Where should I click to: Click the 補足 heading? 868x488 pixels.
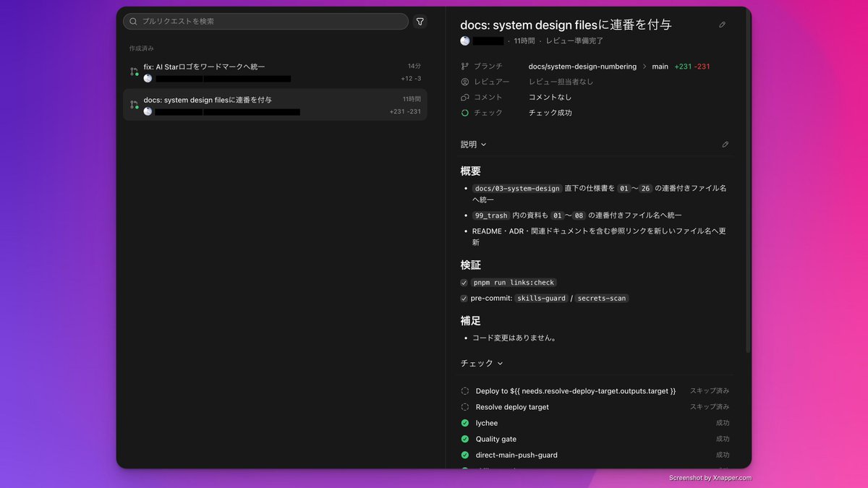(471, 320)
